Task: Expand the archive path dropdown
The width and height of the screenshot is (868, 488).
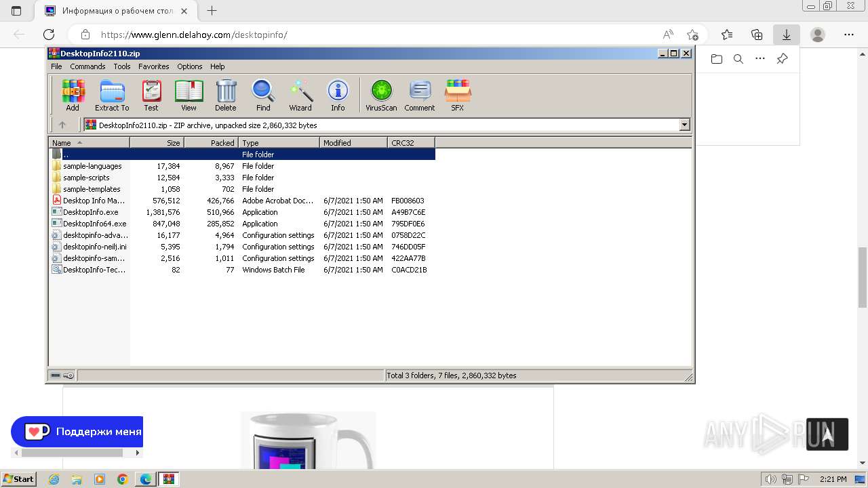Action: [684, 125]
